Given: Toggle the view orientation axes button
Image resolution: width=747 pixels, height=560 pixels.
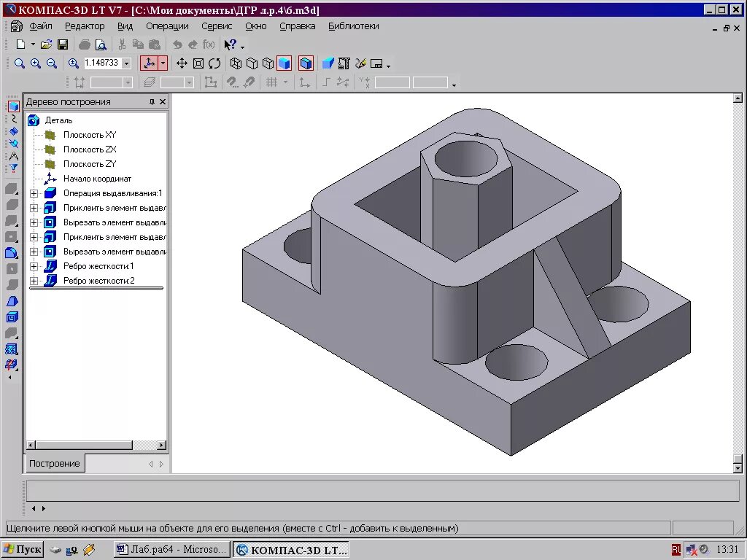Looking at the screenshot, I should [x=149, y=63].
